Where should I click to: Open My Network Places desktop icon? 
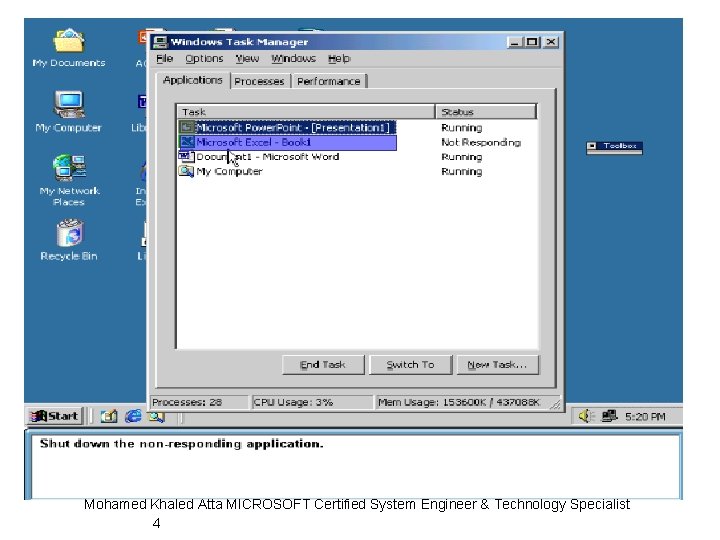coord(69,180)
